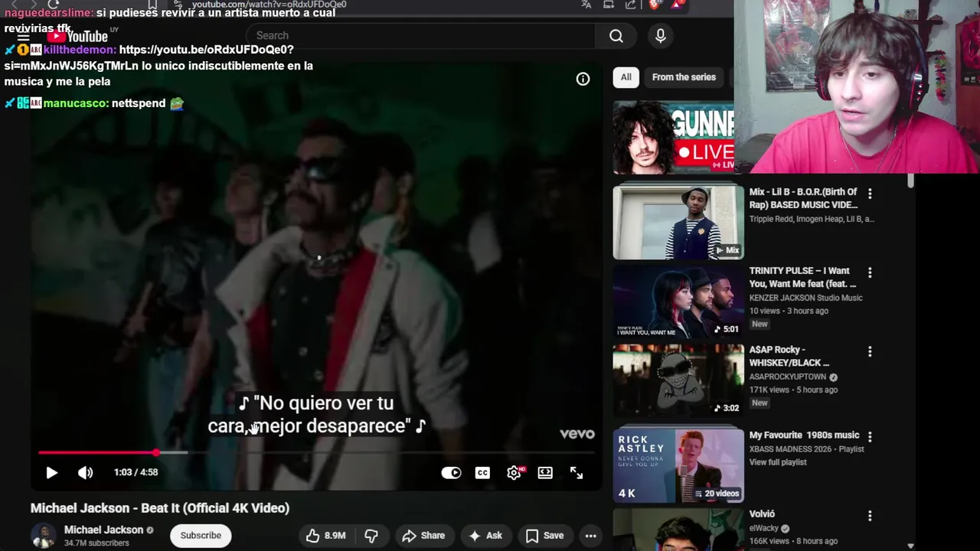980x551 pixels.
Task: Click the Rick Astley playlist thumbnail
Action: [678, 465]
